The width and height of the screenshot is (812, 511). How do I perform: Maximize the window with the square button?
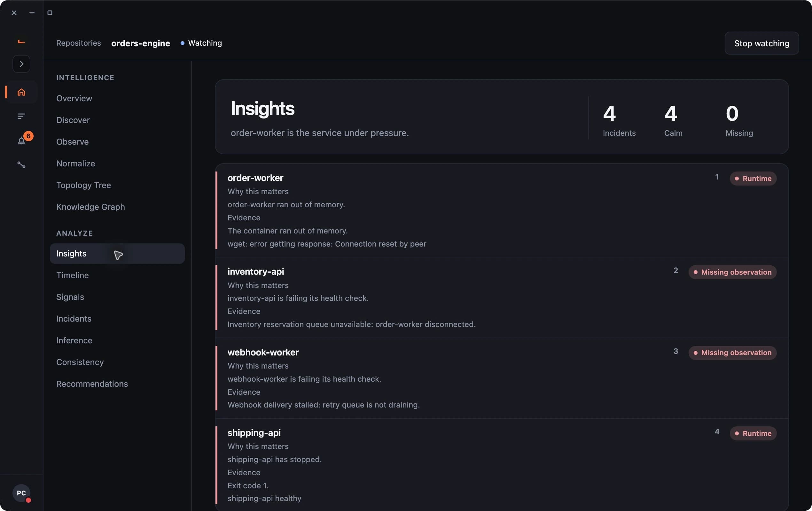pyautogui.click(x=50, y=13)
